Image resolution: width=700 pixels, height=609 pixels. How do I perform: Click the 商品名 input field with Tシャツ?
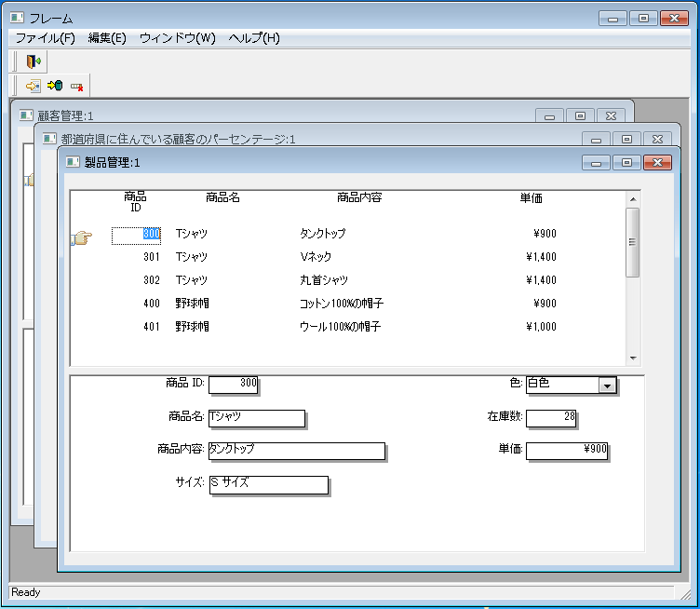257,418
